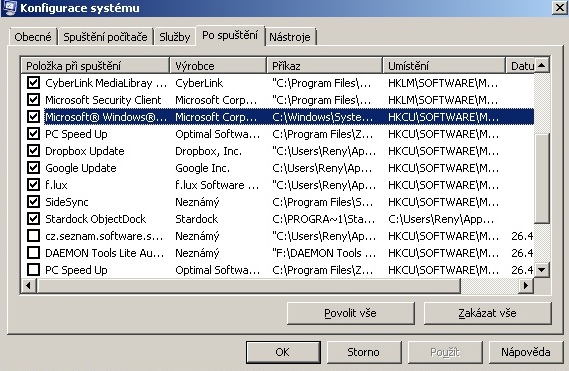Screen dimensions: 569x371
Task: Click the Povolit vše button
Action: pos(351,313)
